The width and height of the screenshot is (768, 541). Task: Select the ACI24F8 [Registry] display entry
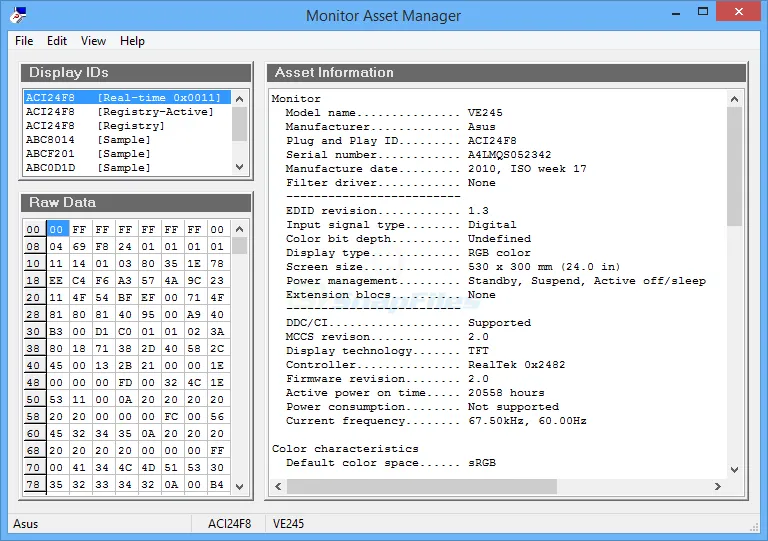tap(127, 125)
